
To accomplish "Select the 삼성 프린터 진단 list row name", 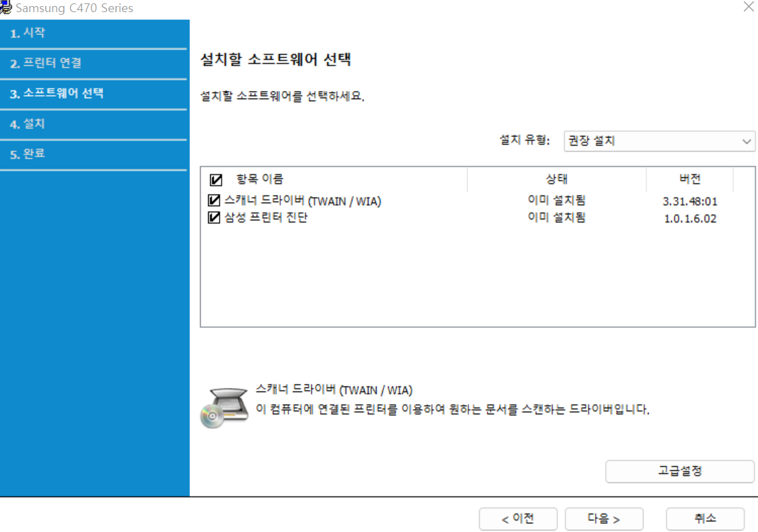I will (266, 218).
